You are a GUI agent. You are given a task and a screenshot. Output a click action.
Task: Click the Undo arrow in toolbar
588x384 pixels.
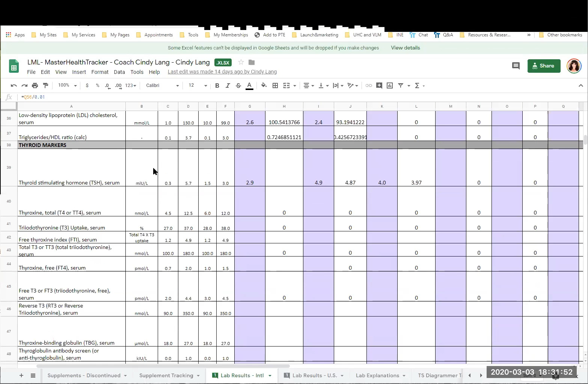click(14, 86)
